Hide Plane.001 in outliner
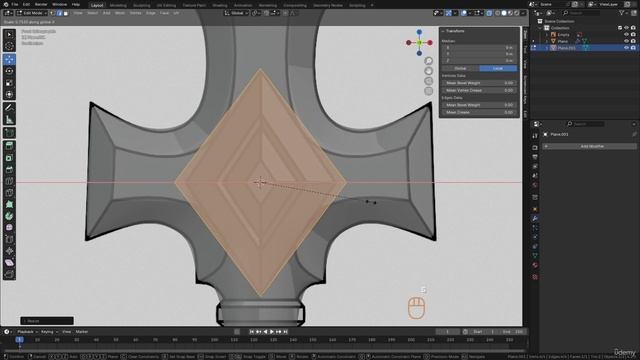Screen dimensions: 640x360 click(626, 48)
